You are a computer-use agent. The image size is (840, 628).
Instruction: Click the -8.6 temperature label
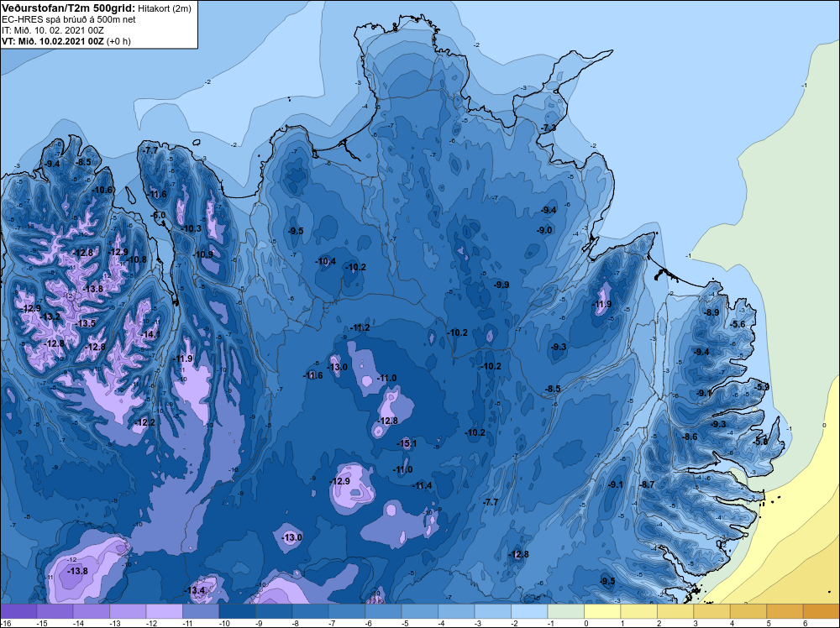click(690, 437)
